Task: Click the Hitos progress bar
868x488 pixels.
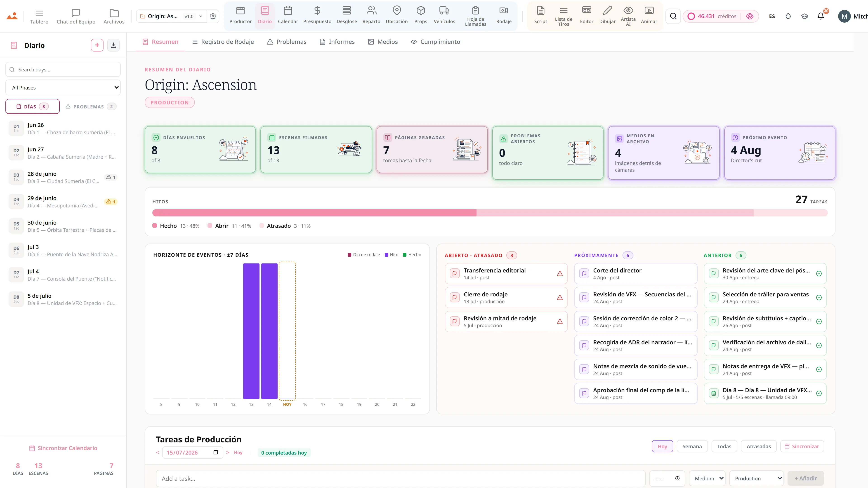Action: click(490, 213)
